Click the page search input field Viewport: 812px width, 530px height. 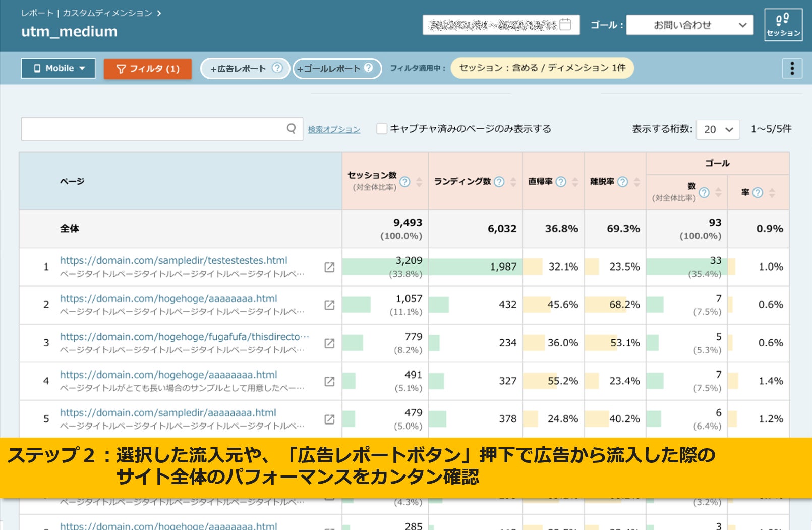pos(151,129)
